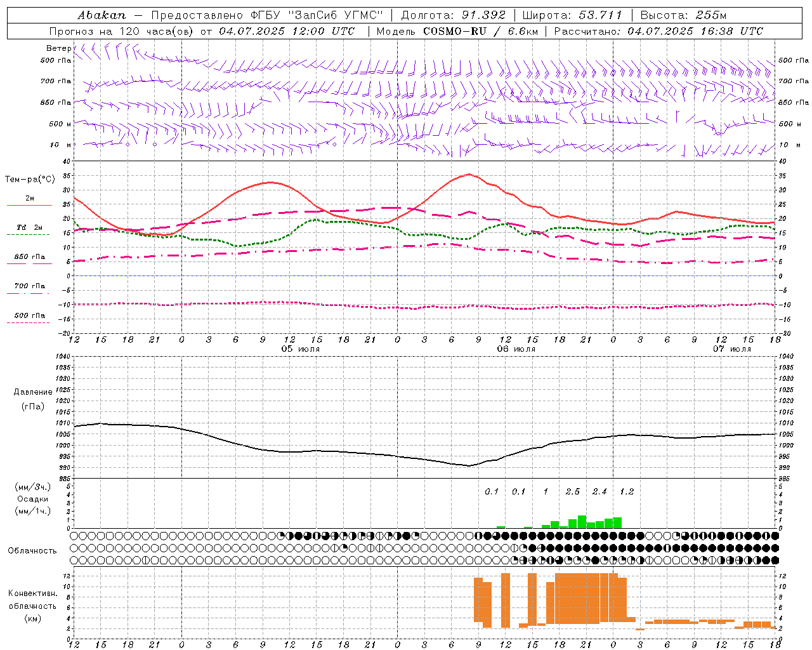Click the 'Облачность' cloud cover label
Viewport: 812px width, 650px height.
coord(32,551)
